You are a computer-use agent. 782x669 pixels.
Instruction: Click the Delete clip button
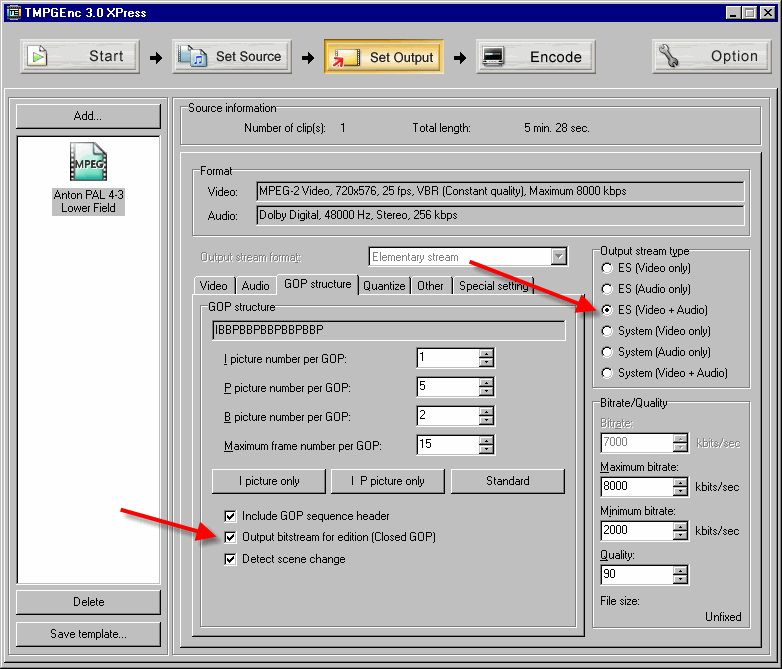pos(88,602)
